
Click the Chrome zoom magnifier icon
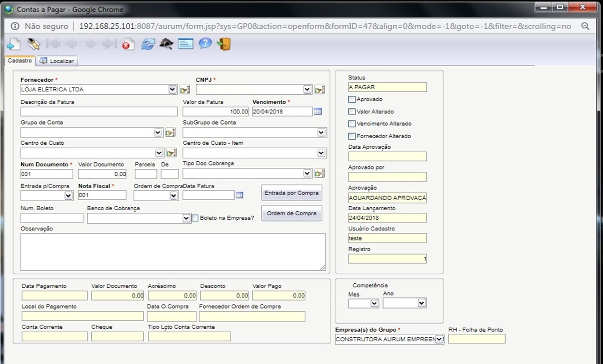tap(585, 26)
